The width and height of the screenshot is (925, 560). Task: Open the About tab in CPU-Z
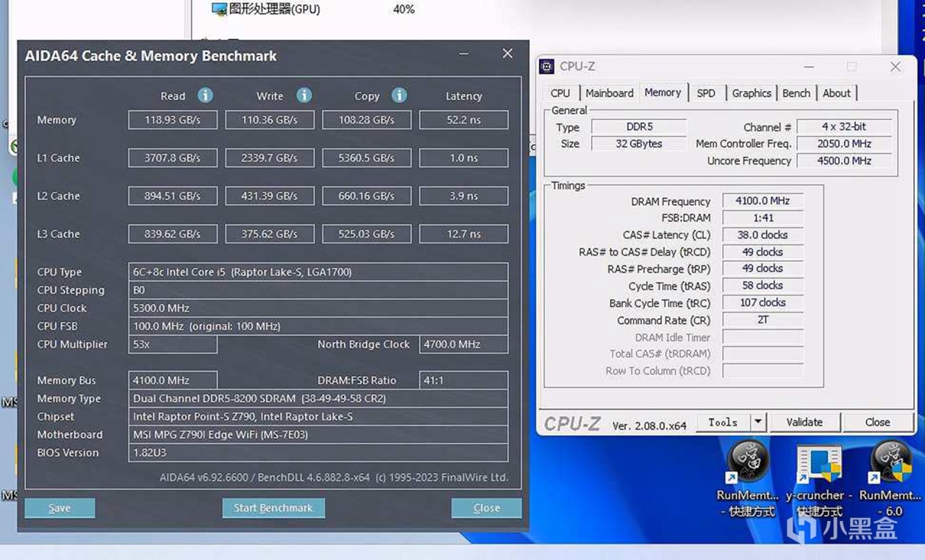[837, 93]
